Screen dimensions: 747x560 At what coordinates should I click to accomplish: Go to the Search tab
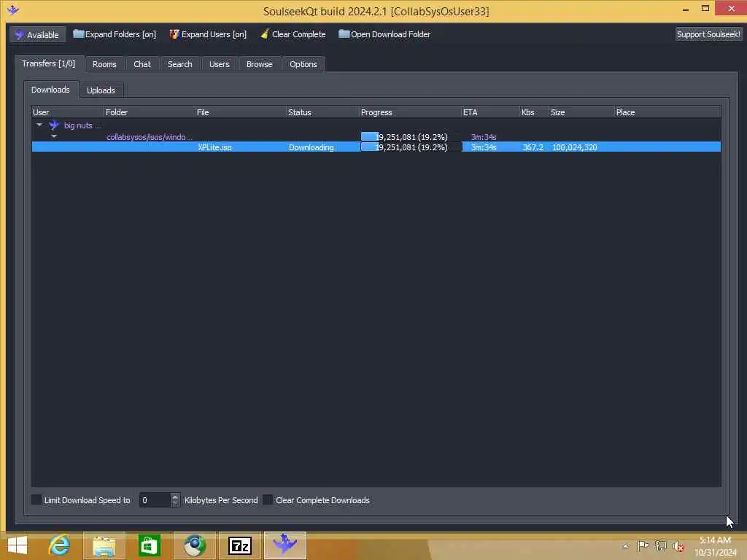[x=180, y=64]
